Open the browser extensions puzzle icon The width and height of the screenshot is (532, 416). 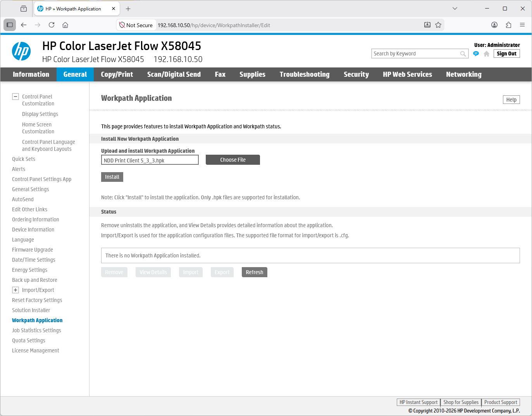508,25
